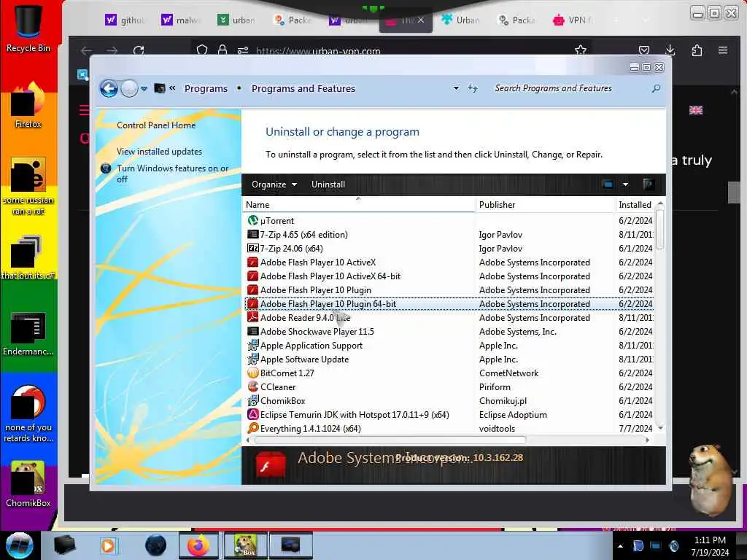Select the CCleaner program icon
The height and width of the screenshot is (560, 747).
tap(253, 386)
